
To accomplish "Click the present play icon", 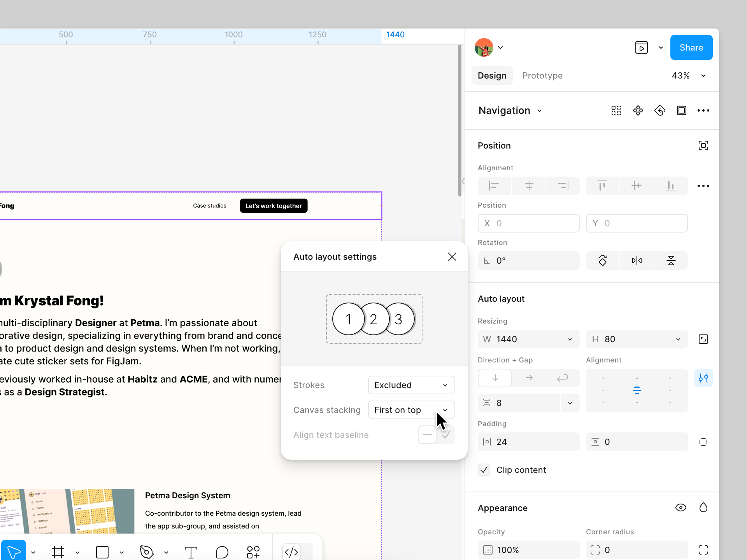I will [641, 47].
